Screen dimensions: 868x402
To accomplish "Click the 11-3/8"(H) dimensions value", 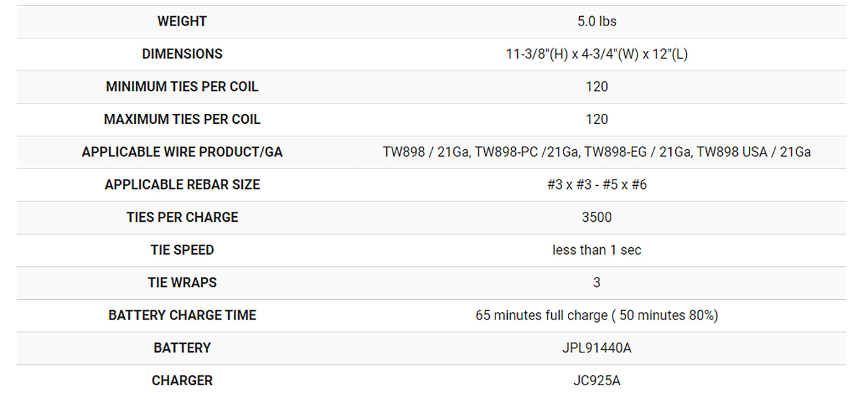I will click(x=596, y=54).
